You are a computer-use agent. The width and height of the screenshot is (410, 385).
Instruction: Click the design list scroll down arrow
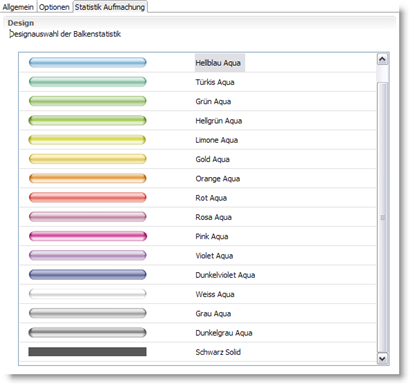[382, 359]
